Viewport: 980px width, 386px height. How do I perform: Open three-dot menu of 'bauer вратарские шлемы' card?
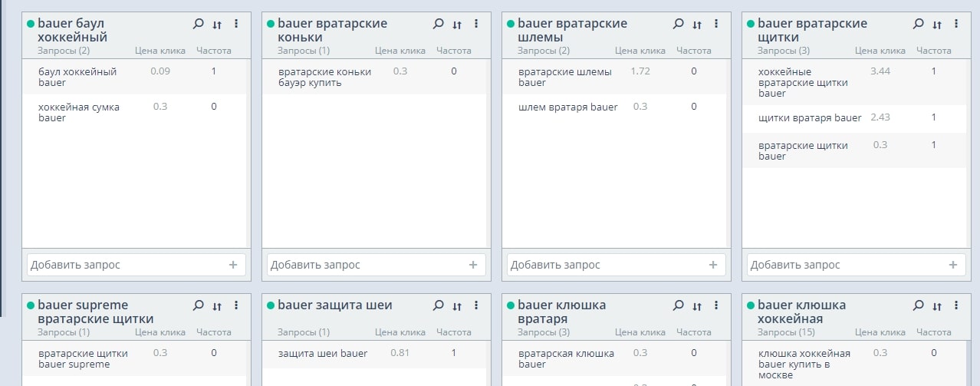click(716, 24)
